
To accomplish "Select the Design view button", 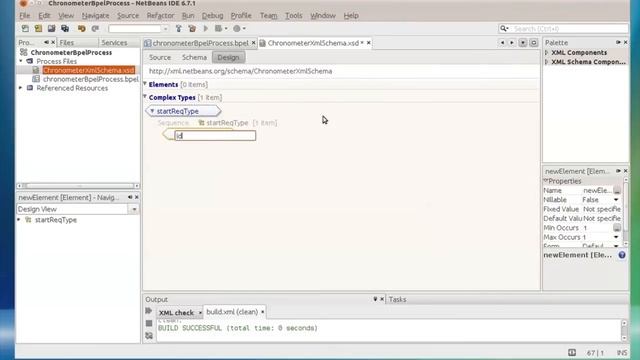I will pyautogui.click(x=228, y=58).
